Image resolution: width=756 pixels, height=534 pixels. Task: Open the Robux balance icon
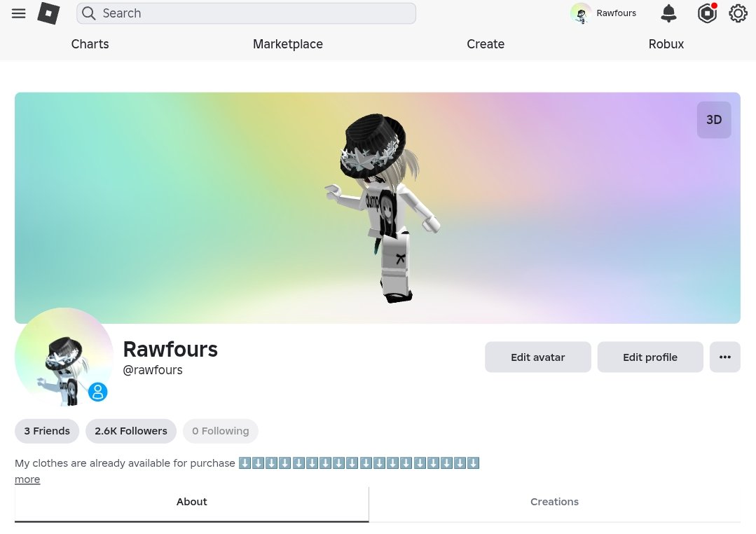coord(707,13)
